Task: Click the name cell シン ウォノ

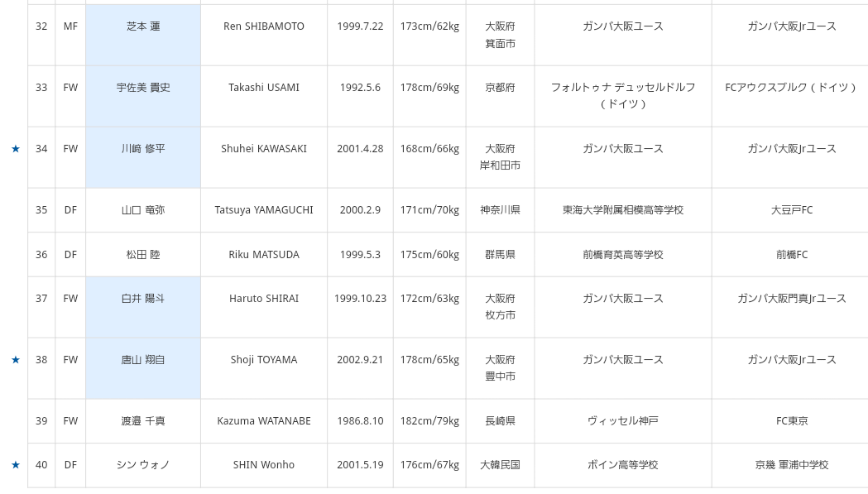Action: coord(143,465)
